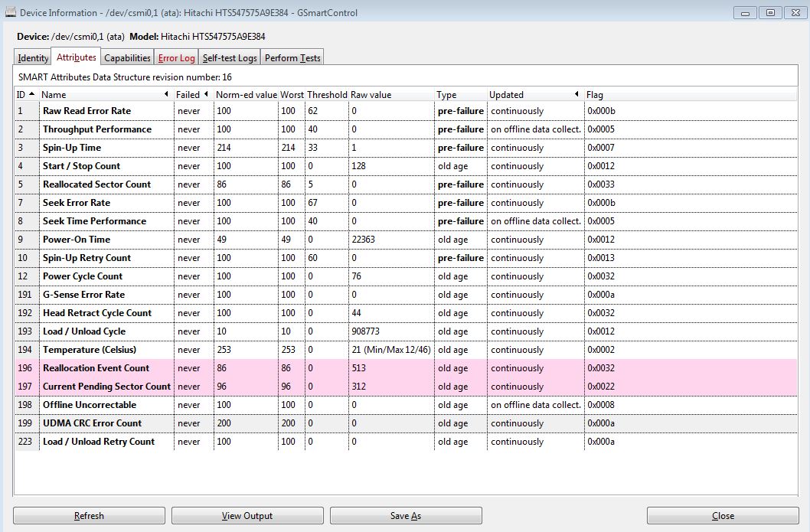Select the Spin-Up Retry Count row
The width and height of the screenshot is (810, 532).
point(406,258)
